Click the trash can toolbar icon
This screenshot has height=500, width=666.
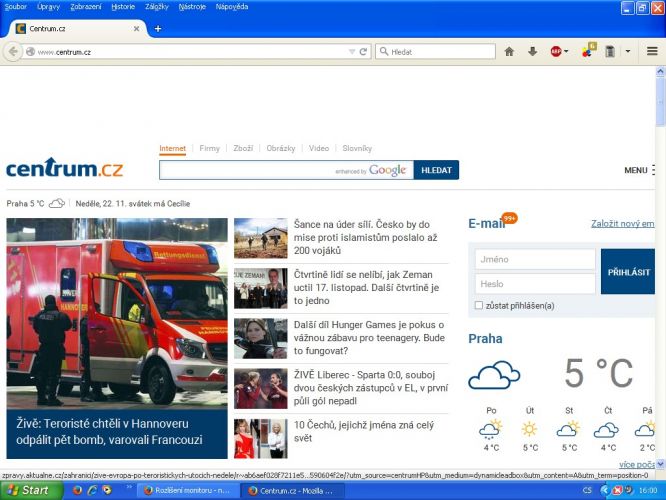(610, 52)
